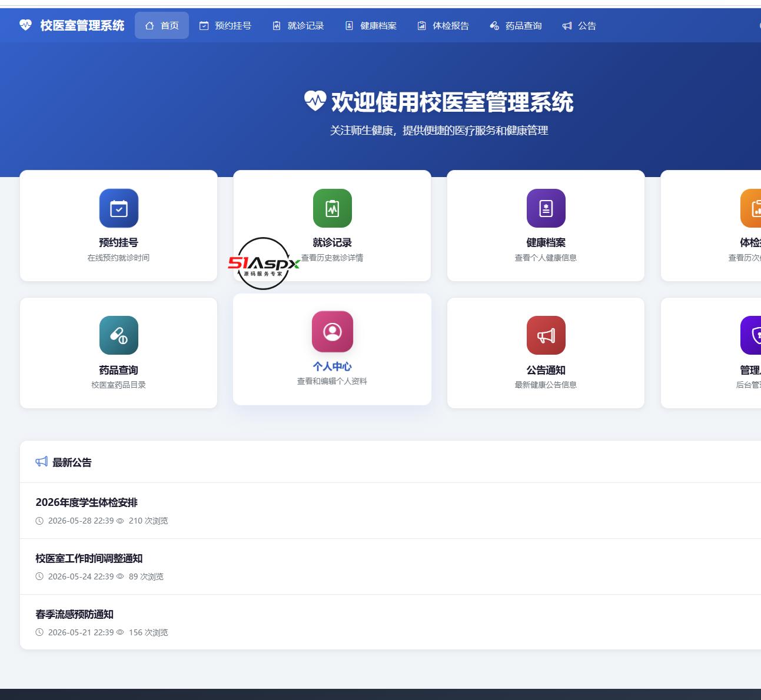
Task: Click the 156 次浏览 view count
Action: pyautogui.click(x=148, y=632)
